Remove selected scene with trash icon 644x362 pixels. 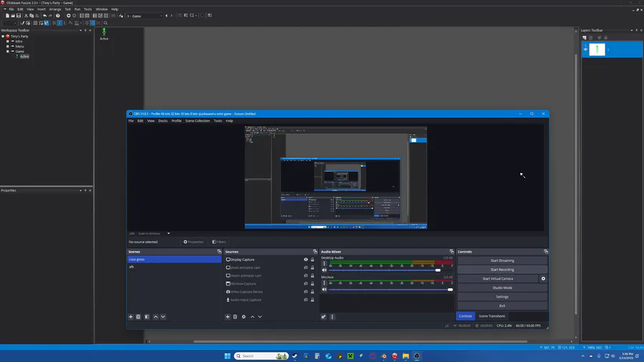138,317
